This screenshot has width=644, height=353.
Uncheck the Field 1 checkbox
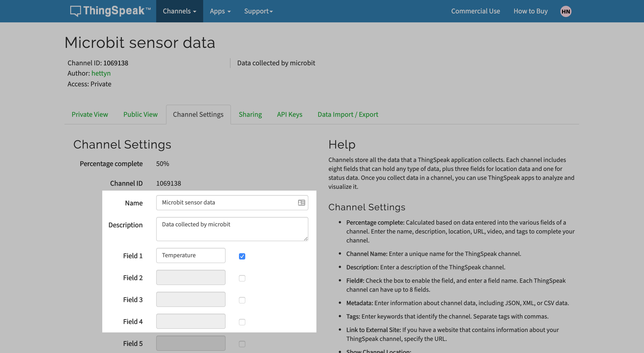[242, 256]
